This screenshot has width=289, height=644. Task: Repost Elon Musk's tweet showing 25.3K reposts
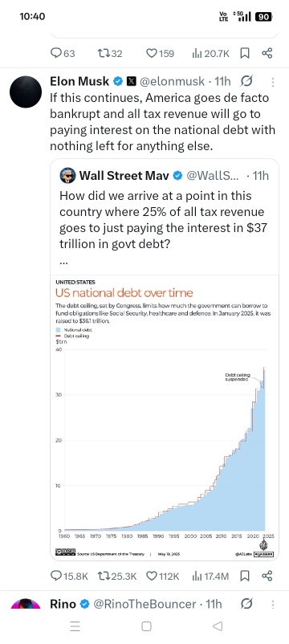click(x=116, y=576)
